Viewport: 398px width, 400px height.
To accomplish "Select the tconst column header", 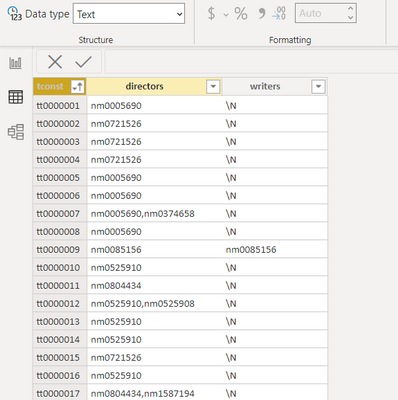I will click(60, 87).
